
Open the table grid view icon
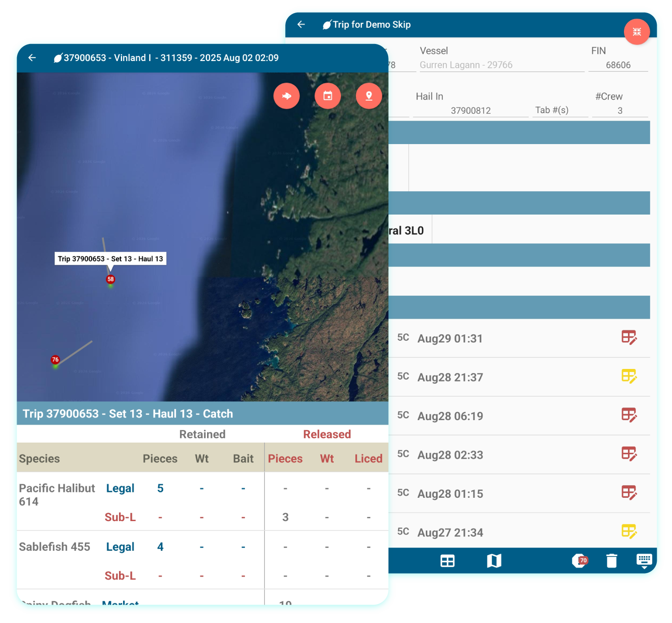(x=447, y=561)
